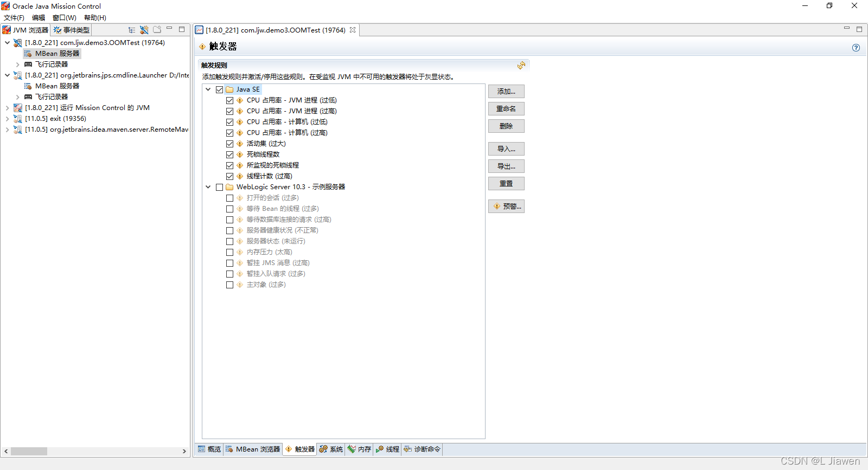868x470 pixels.
Task: Click the refresh icon in trigger rules header
Action: 521,65
